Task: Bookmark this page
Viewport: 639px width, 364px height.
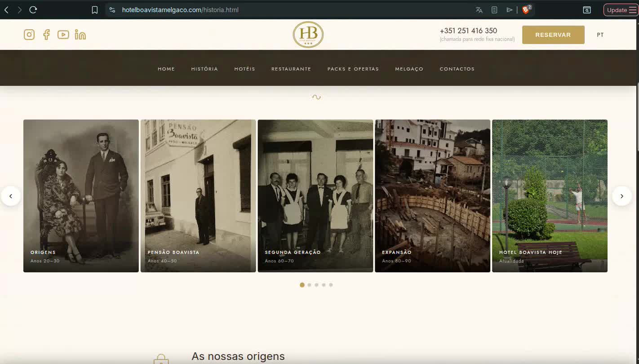Action: coord(94,10)
